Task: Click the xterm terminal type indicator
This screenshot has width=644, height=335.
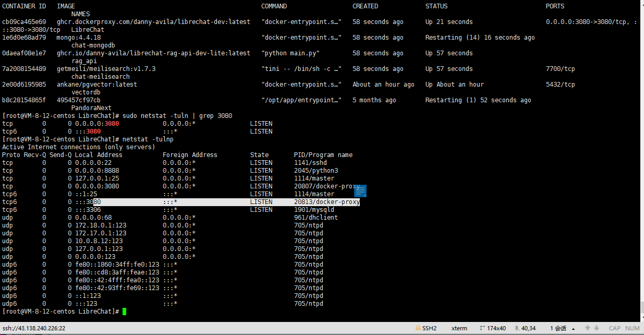Action: pyautogui.click(x=459, y=328)
